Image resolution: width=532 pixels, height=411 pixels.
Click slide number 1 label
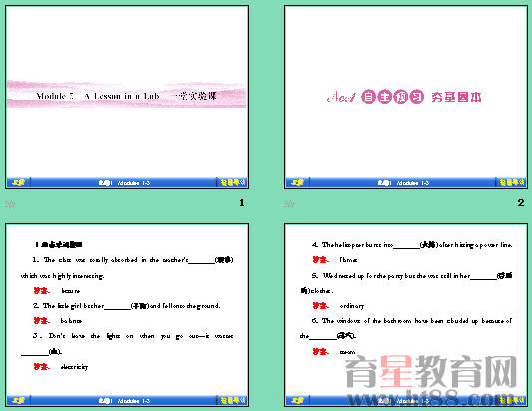tap(242, 203)
